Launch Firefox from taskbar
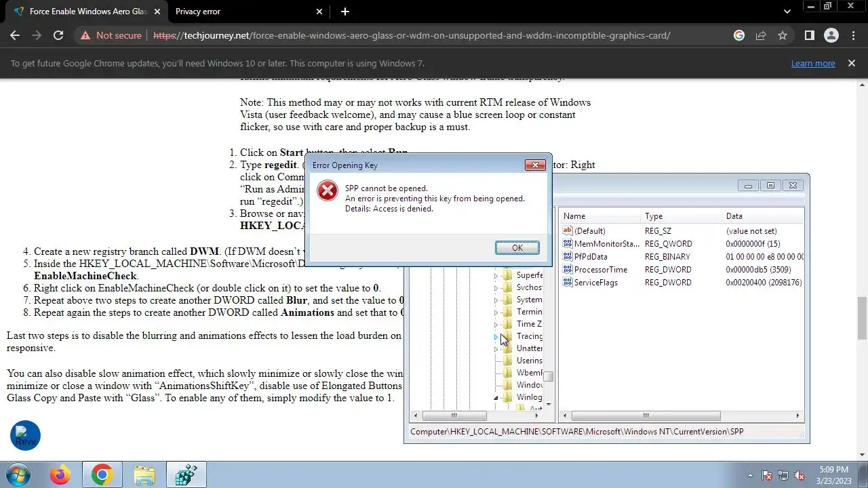The width and height of the screenshot is (868, 488). (x=60, y=475)
